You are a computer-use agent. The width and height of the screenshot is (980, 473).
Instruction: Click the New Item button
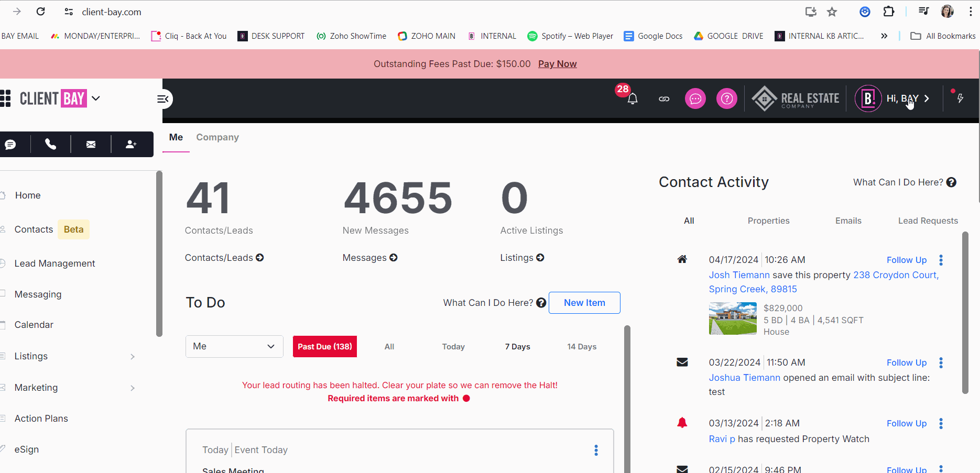click(x=584, y=303)
